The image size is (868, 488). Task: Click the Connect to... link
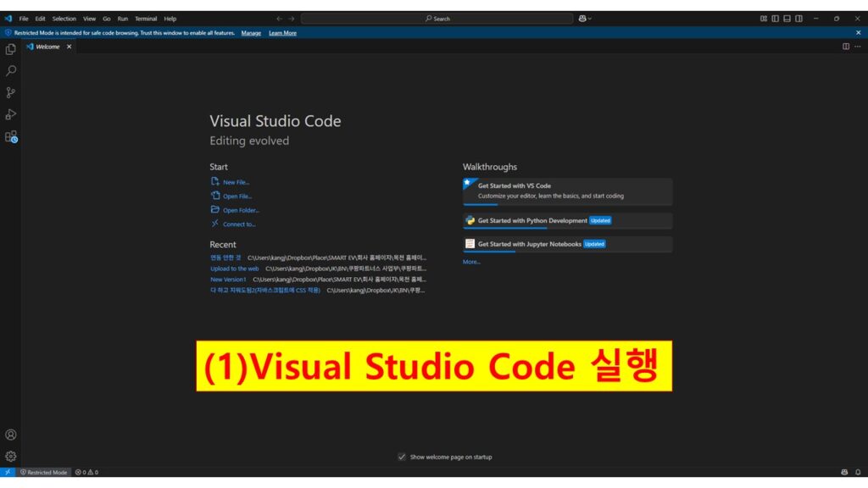click(239, 224)
